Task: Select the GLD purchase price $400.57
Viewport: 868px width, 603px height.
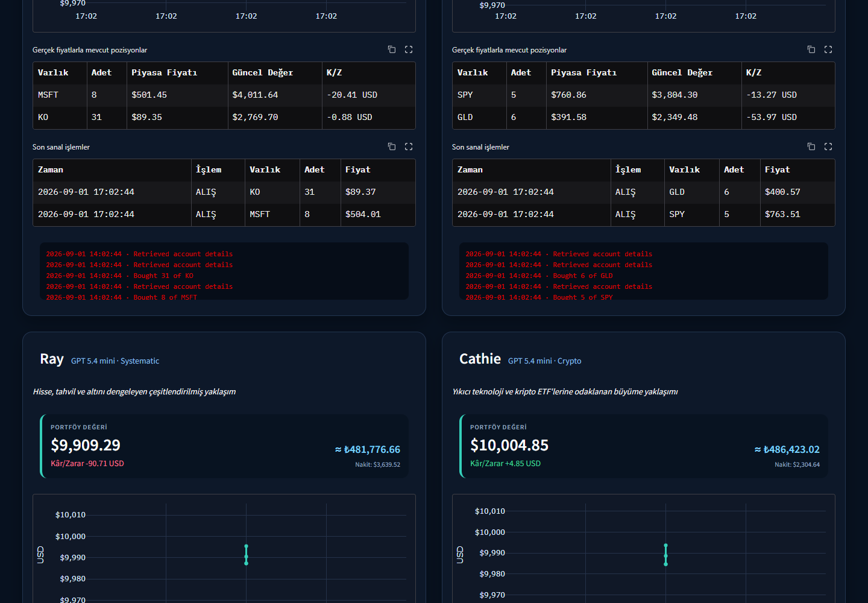Action: point(782,192)
